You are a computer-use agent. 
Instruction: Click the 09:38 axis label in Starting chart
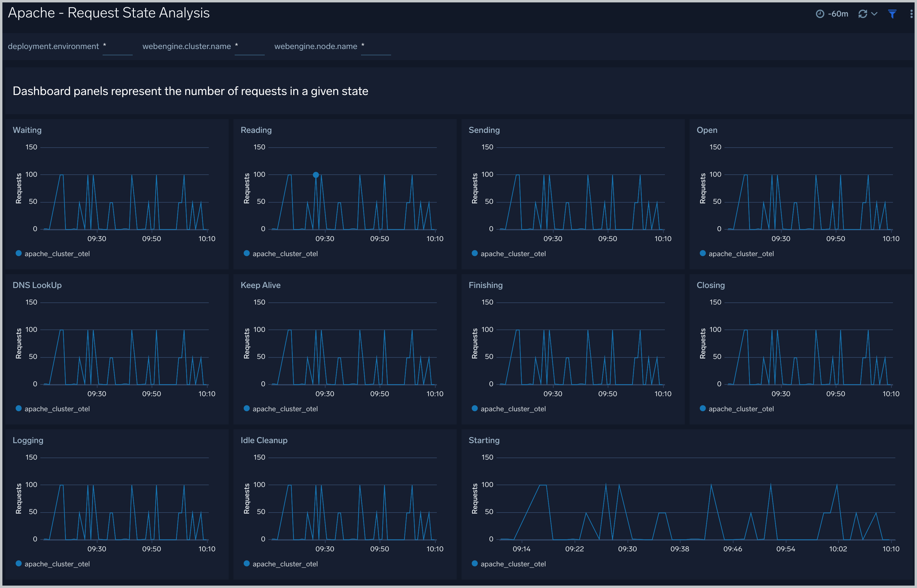click(680, 549)
